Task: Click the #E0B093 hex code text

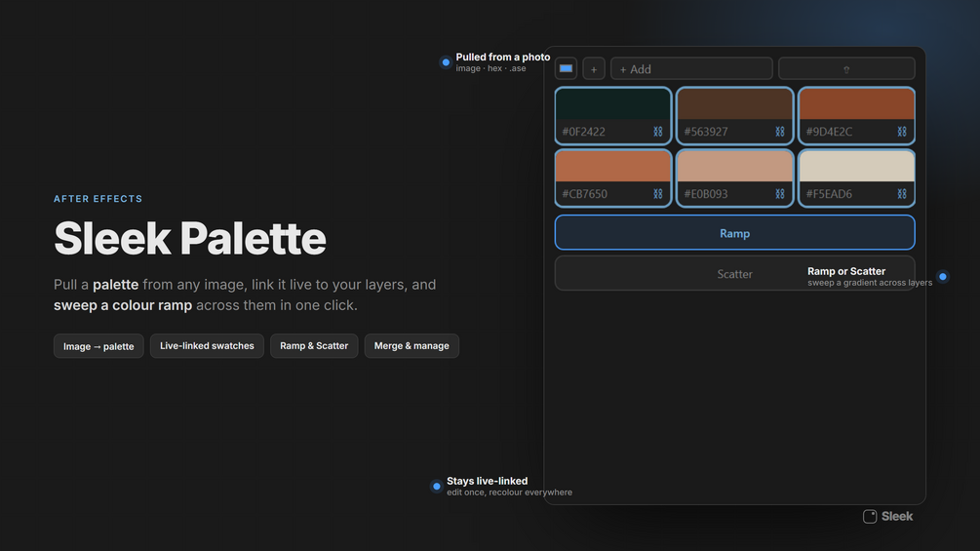Action: click(706, 194)
